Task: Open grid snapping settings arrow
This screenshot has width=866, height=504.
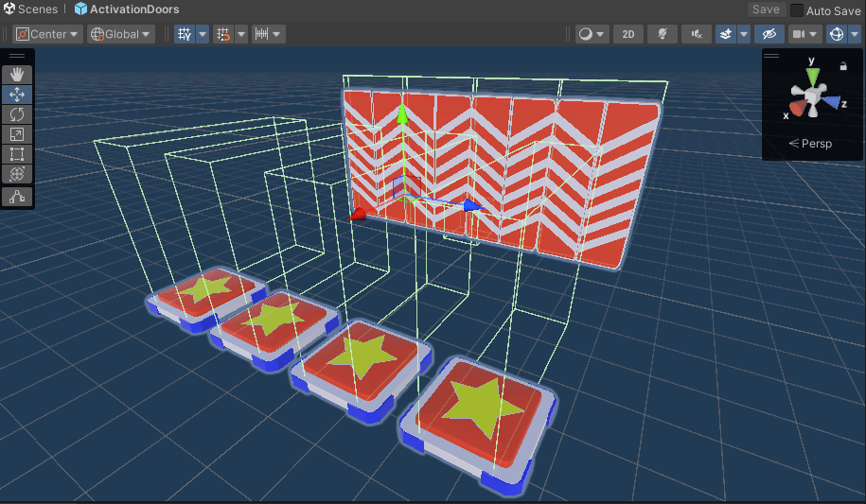Action: click(241, 34)
